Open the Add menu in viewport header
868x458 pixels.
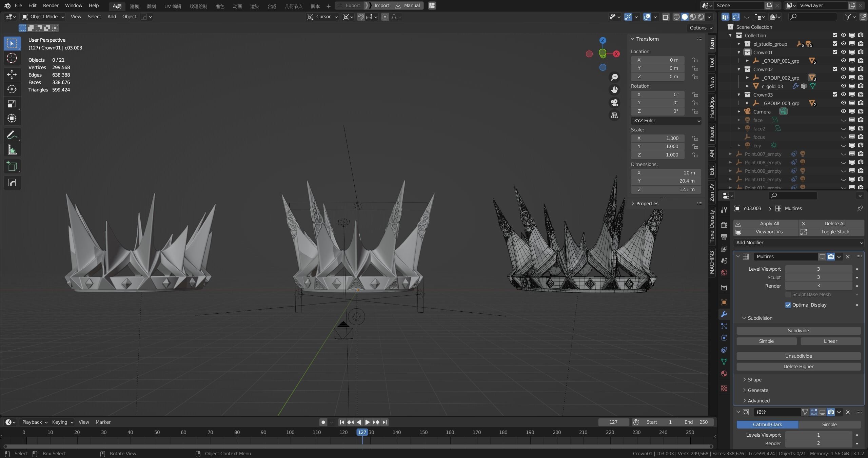coord(112,17)
